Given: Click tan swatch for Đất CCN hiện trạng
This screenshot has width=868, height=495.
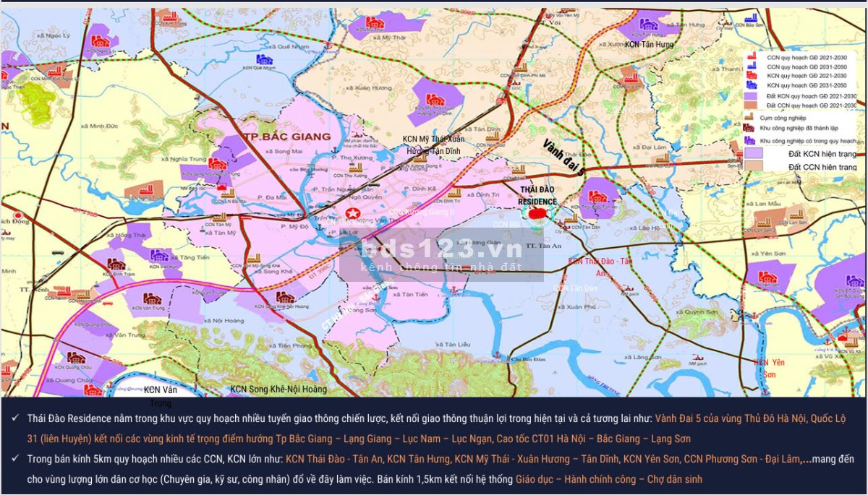Looking at the screenshot, I should [754, 166].
